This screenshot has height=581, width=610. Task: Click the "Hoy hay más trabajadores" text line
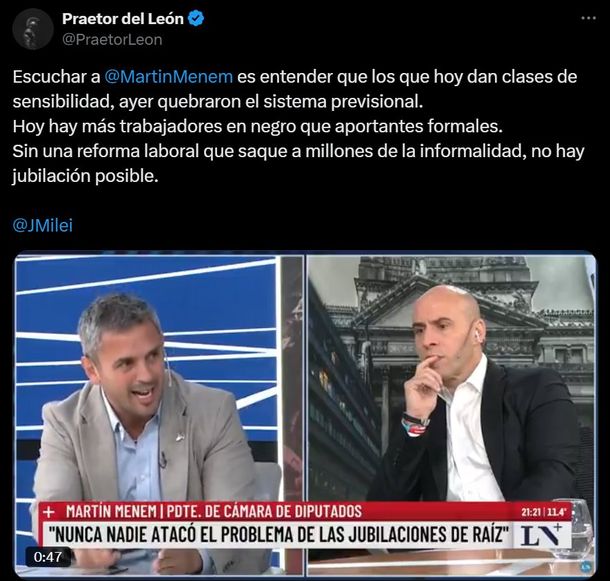click(258, 126)
